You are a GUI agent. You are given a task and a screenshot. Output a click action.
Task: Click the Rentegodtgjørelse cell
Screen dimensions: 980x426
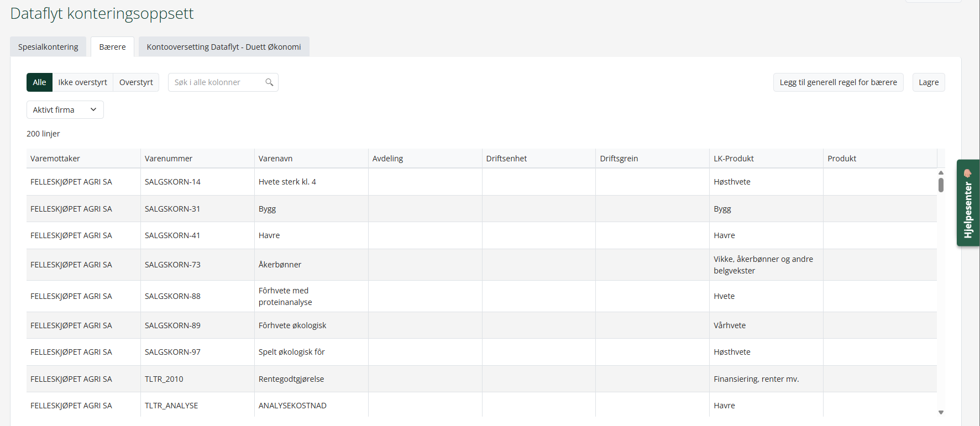pyautogui.click(x=311, y=379)
